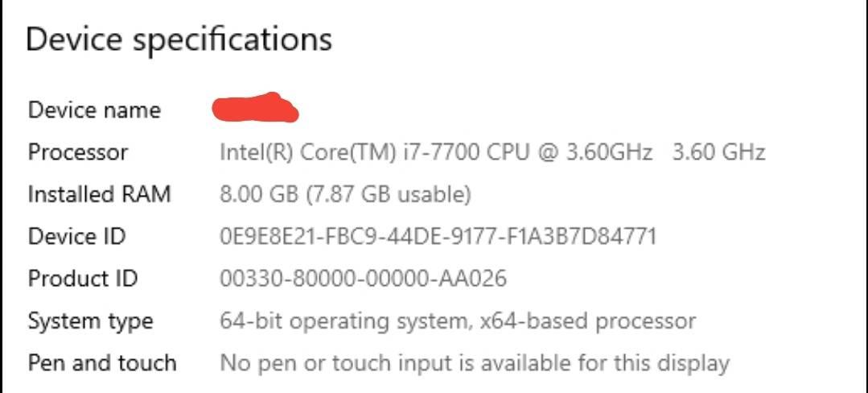Click the System type label
This screenshot has width=868, height=393.
[91, 321]
